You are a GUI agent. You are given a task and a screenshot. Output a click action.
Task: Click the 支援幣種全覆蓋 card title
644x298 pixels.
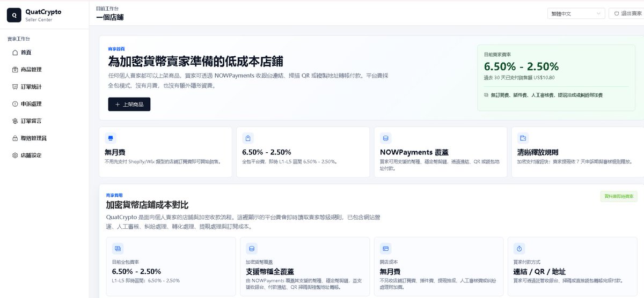pos(270,272)
